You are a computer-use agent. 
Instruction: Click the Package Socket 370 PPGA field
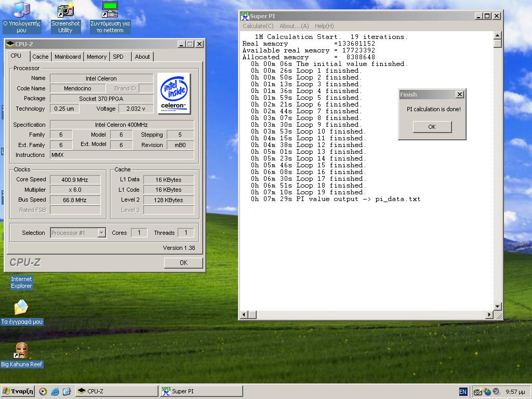coord(101,98)
